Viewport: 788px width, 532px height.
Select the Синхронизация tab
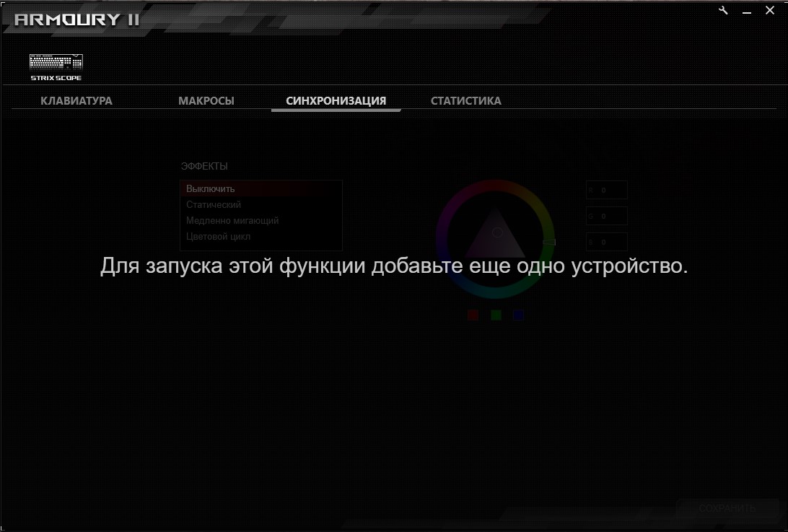336,101
